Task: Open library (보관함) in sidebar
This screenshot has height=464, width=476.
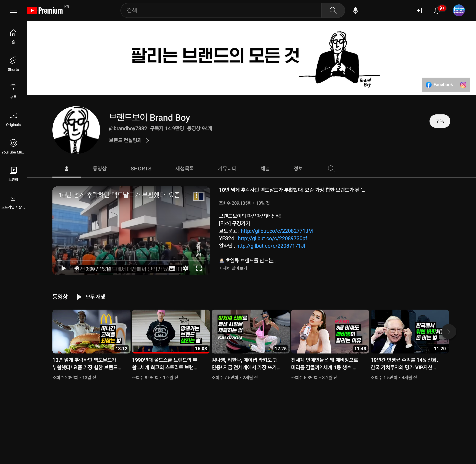Action: [x=13, y=174]
